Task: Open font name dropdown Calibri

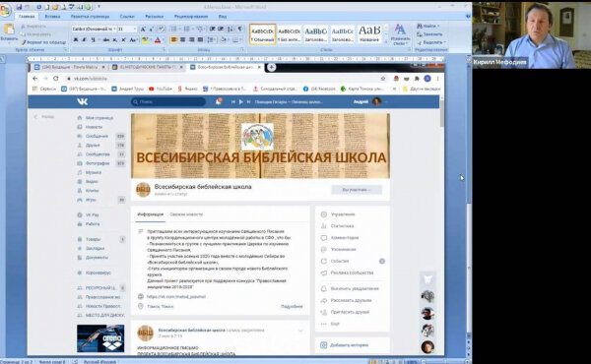Action: point(94,29)
